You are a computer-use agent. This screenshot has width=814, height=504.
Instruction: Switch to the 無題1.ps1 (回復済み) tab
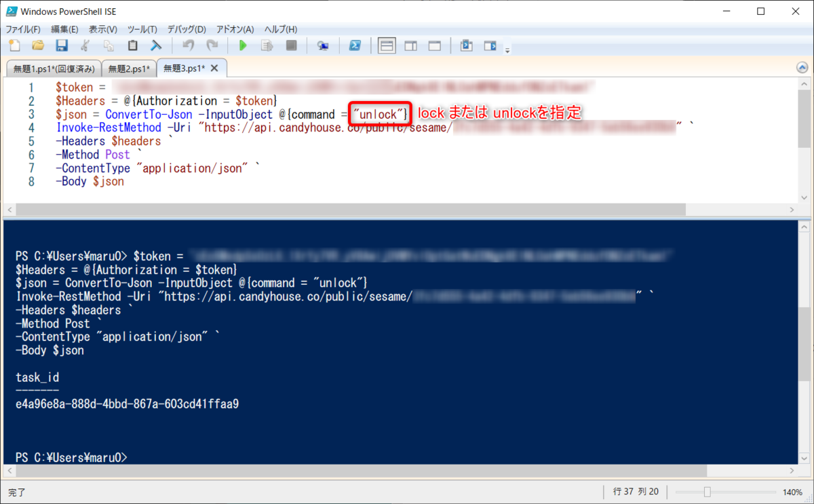(54, 69)
